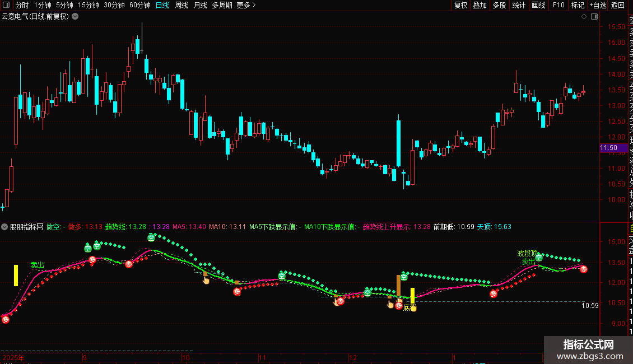
Task: Toggle the right side panel icon
Action: tap(594, 17)
